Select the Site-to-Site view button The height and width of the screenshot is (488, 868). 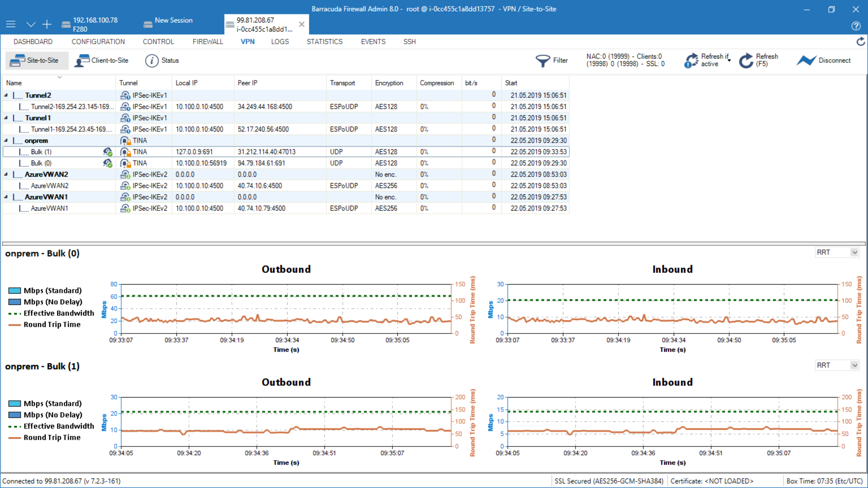tap(37, 61)
